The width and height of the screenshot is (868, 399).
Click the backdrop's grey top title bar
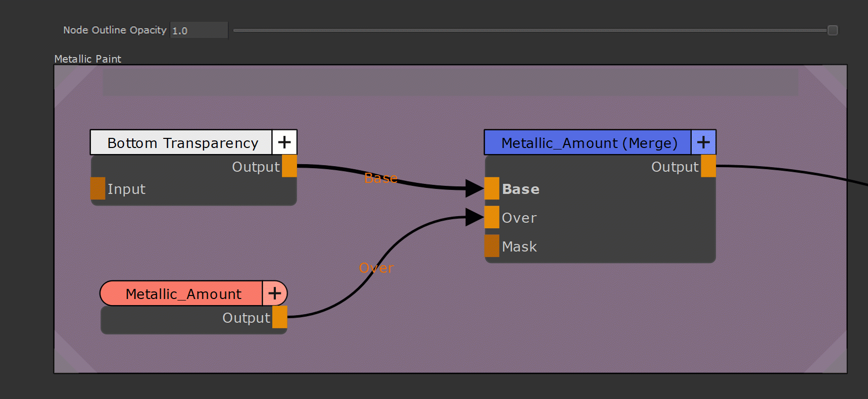(x=450, y=82)
